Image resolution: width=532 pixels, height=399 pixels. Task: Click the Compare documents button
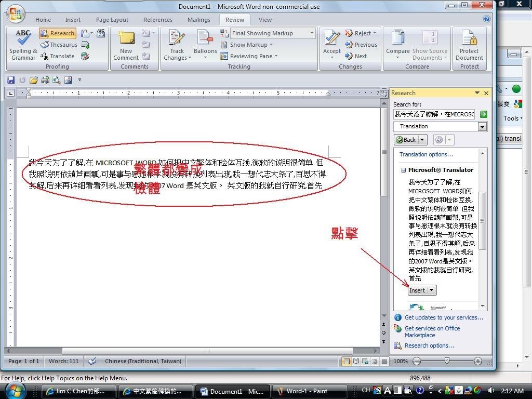coord(398,45)
